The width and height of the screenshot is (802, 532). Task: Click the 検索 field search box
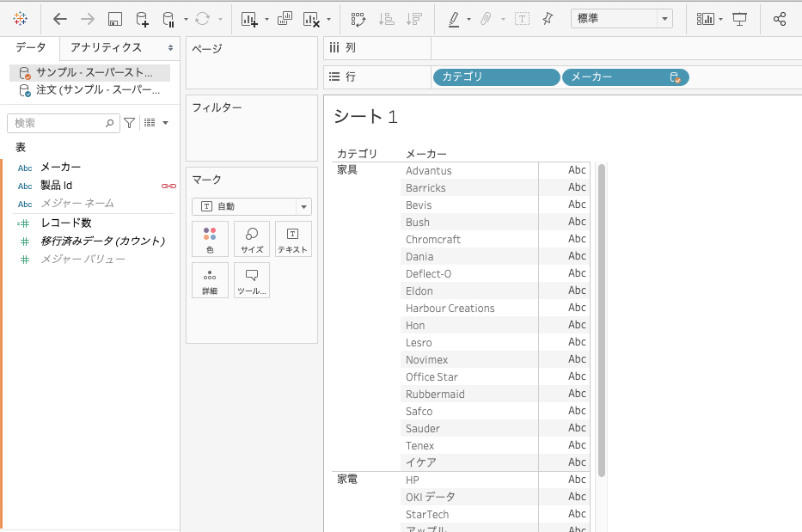(x=64, y=123)
